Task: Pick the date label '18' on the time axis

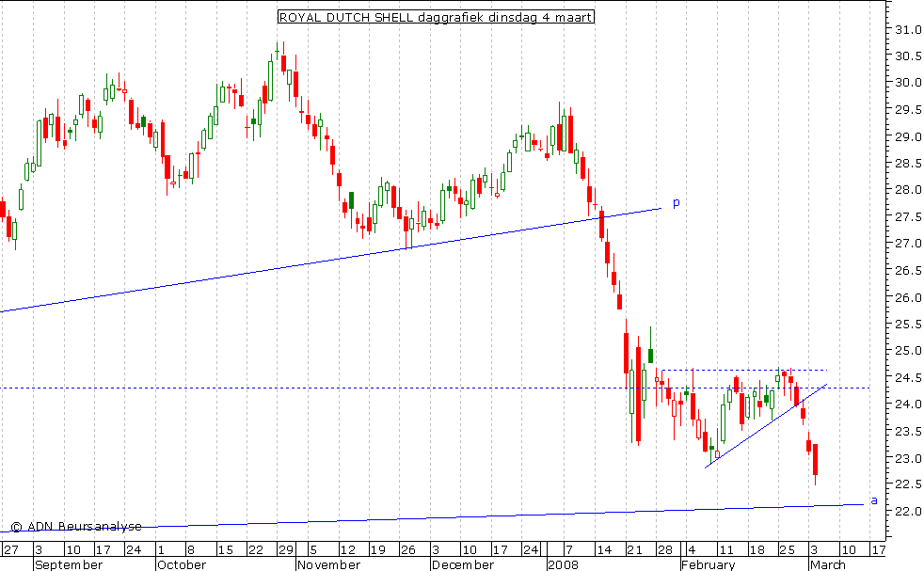Action: (757, 549)
